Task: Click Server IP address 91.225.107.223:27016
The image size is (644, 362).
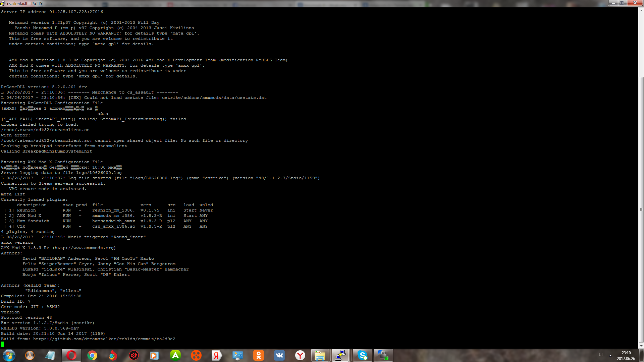Action: click(52, 12)
